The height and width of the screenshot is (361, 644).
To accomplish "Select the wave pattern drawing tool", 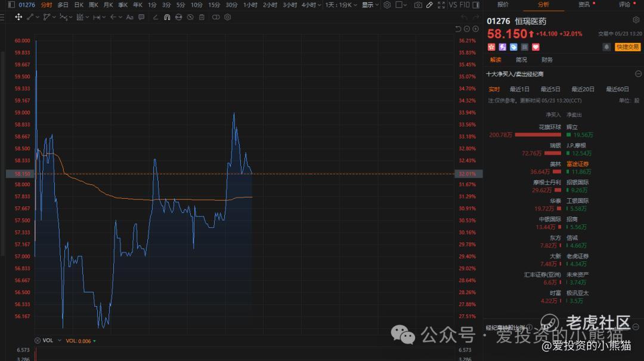I will click(x=63, y=17).
